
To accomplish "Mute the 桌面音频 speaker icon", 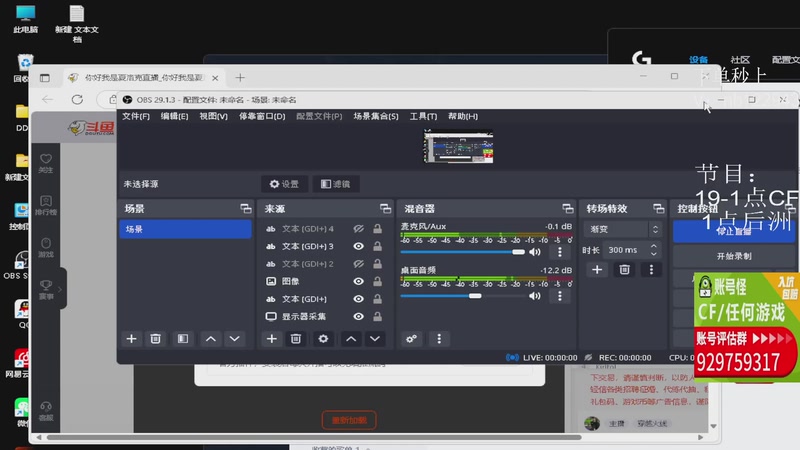I will pos(535,296).
